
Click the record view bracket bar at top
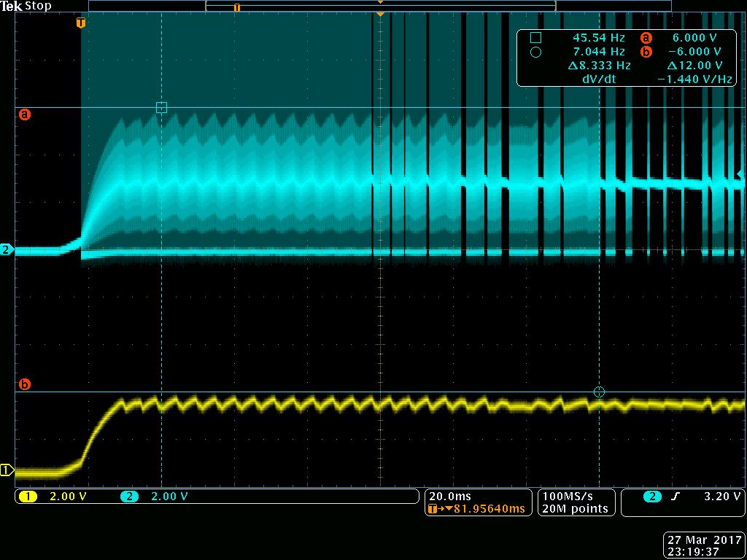[x=381, y=6]
